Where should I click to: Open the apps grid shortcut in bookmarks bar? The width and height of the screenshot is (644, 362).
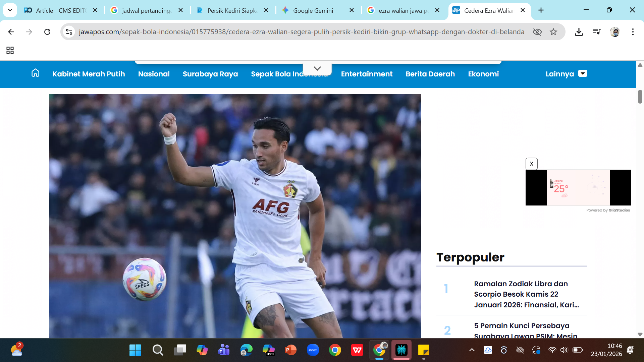click(10, 50)
